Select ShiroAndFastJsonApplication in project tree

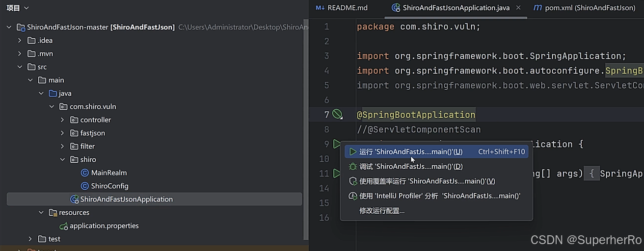(126, 199)
